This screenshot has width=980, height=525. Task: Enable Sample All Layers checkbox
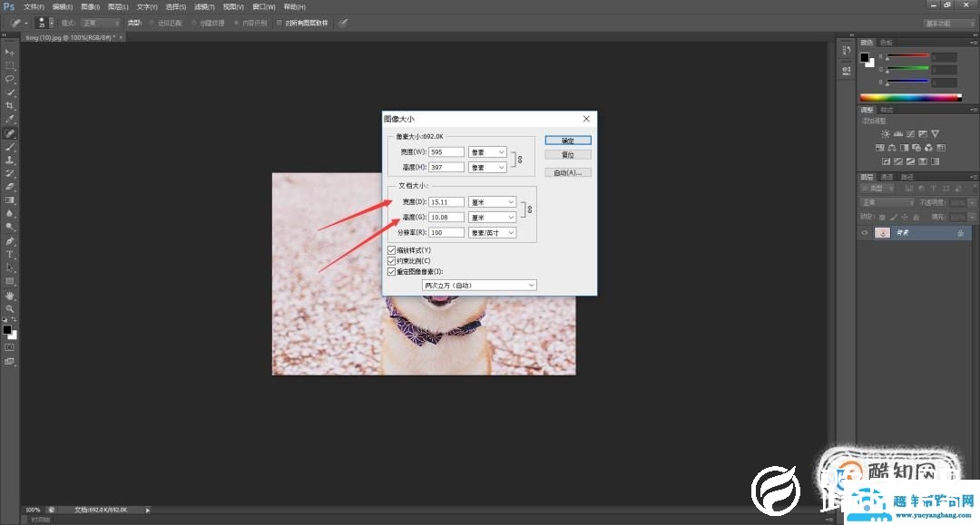(279, 23)
